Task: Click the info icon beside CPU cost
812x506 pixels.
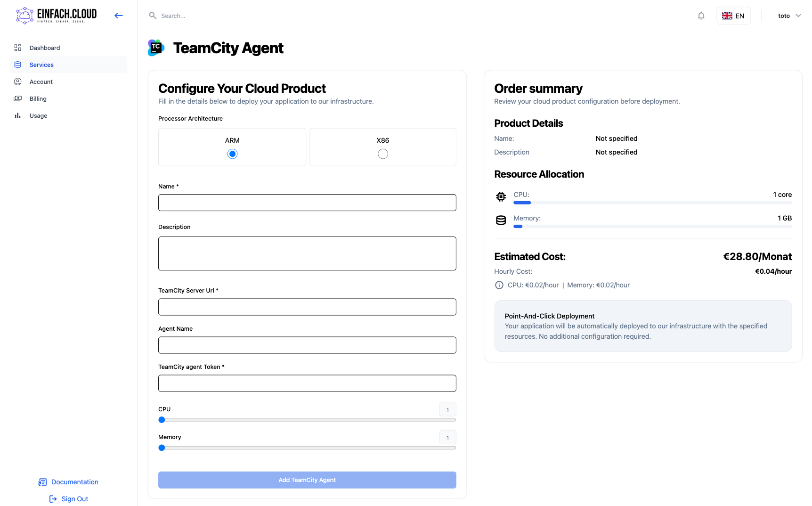Action: (x=499, y=285)
